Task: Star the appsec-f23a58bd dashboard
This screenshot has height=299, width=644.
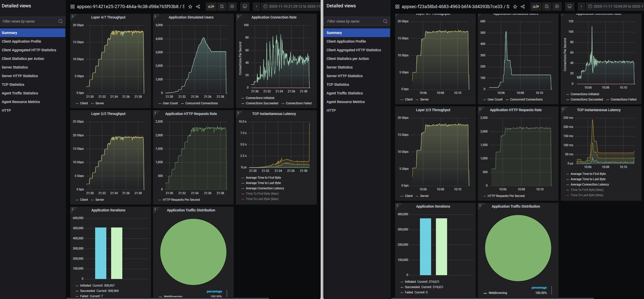Action: pyautogui.click(x=515, y=7)
